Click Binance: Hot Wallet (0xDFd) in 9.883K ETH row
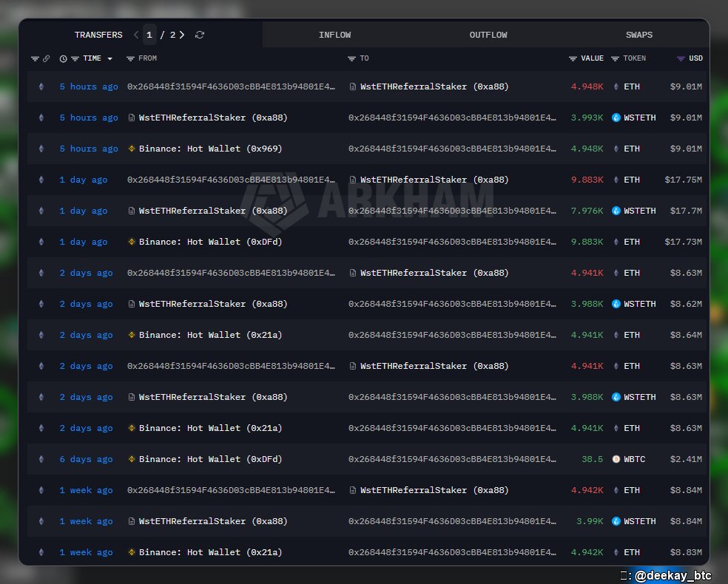 [210, 242]
